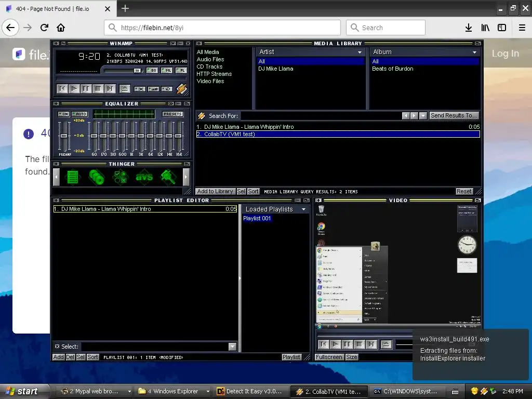Click Fullscreen in video window
Viewport: 532px width, 399px height.
coord(329,357)
